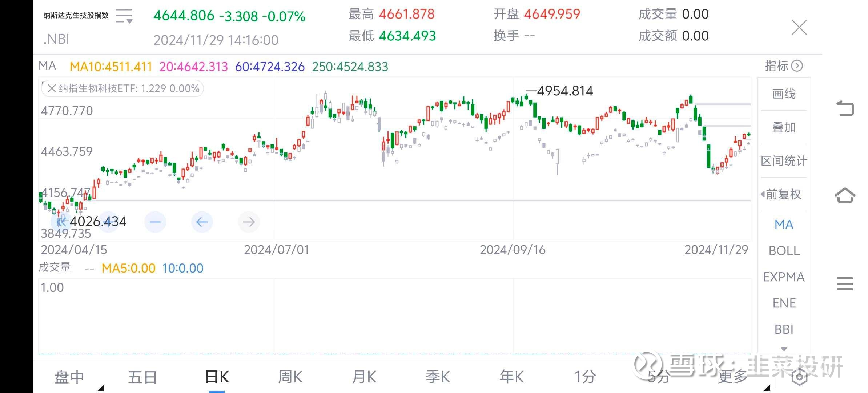
Task: Pan the chart left using the left arrow
Action: [x=202, y=222]
